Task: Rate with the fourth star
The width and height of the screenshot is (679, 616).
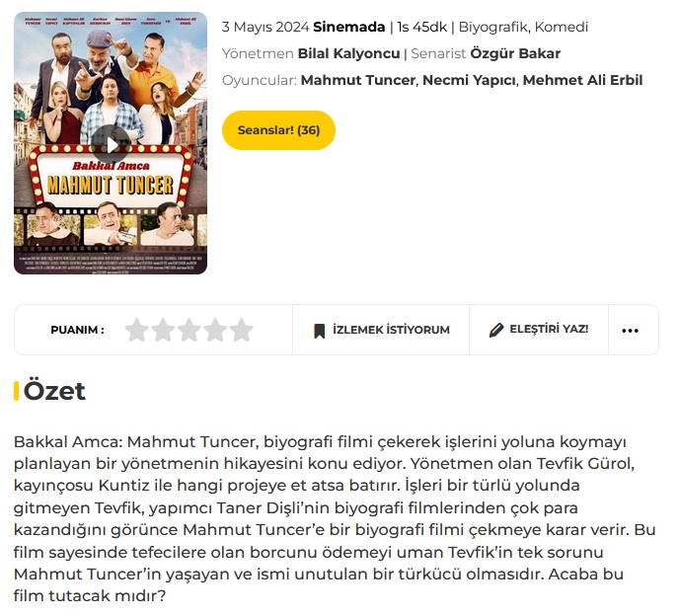Action: pyautogui.click(x=215, y=330)
